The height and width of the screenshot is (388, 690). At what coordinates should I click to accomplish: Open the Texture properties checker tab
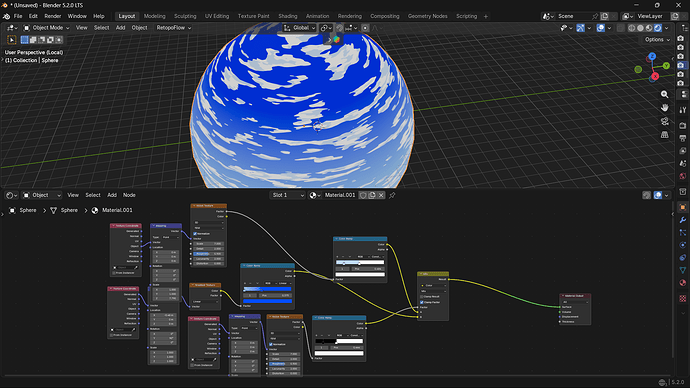683,299
